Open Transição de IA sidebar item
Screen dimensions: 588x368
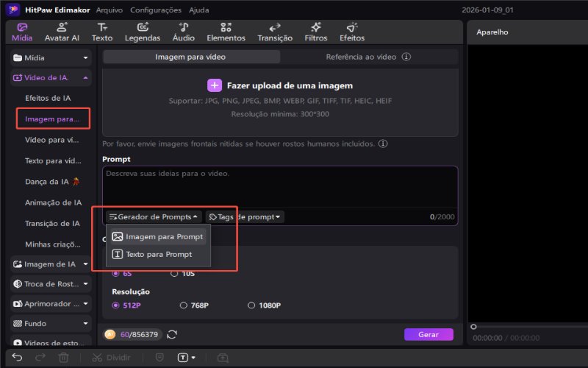[52, 224]
